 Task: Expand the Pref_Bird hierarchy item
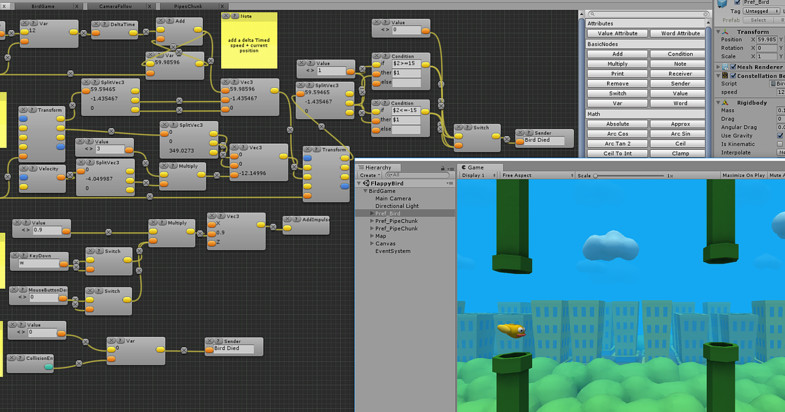(371, 213)
